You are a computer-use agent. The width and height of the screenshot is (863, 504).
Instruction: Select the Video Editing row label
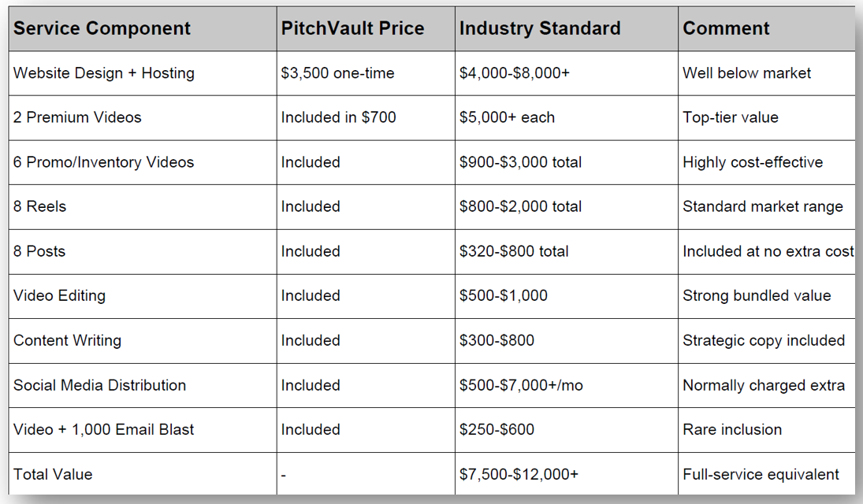[x=59, y=296]
